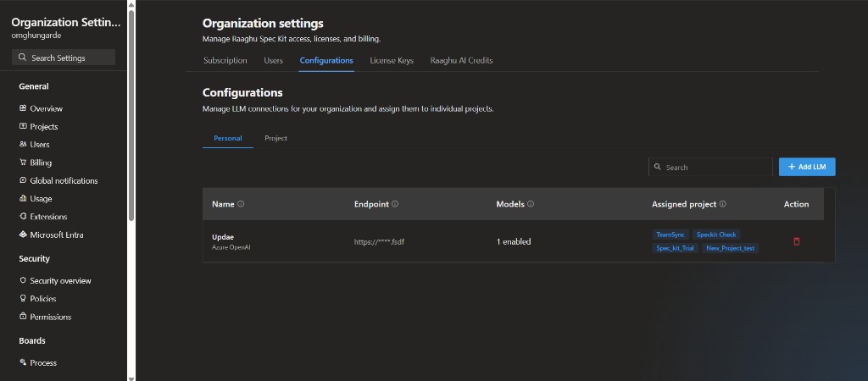Click the https://****.fsdf endpoint value
The width and height of the screenshot is (868, 381).
pos(379,241)
